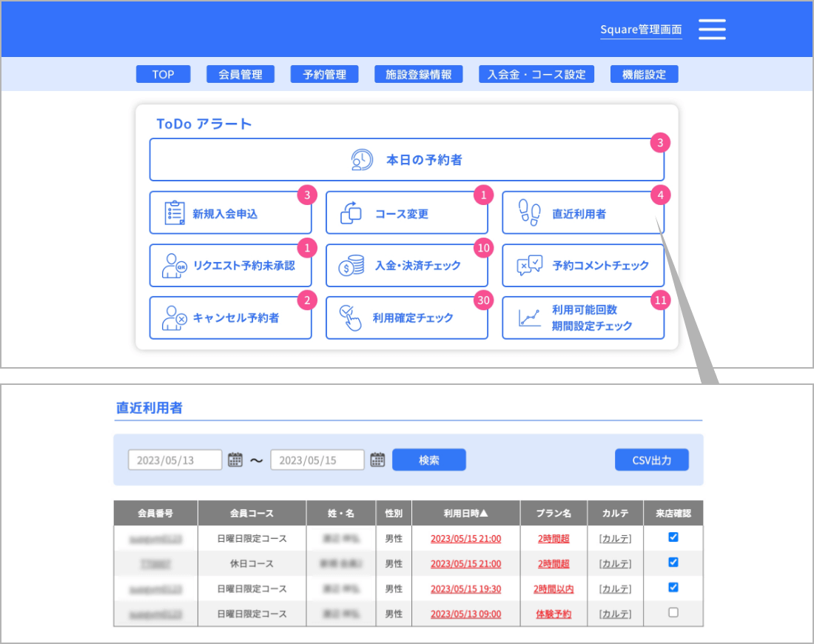This screenshot has width=814, height=644.
Task: Click the clipboard icon for 新規入会申込
Action: (x=175, y=213)
